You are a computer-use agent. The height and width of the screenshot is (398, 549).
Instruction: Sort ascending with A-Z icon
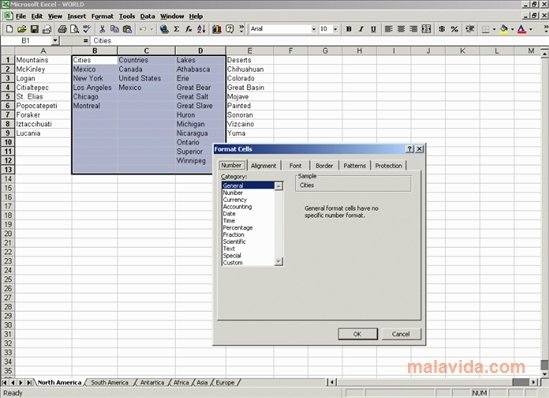tap(201, 29)
